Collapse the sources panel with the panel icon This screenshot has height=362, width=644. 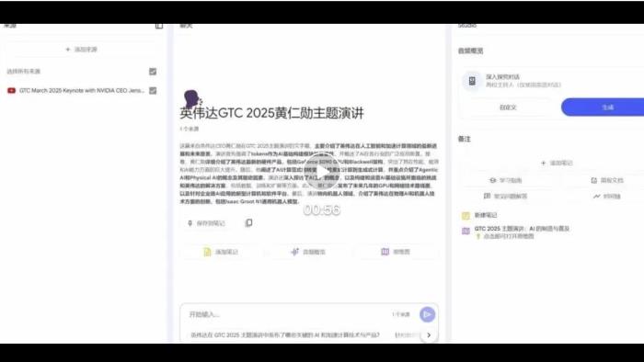[159, 26]
